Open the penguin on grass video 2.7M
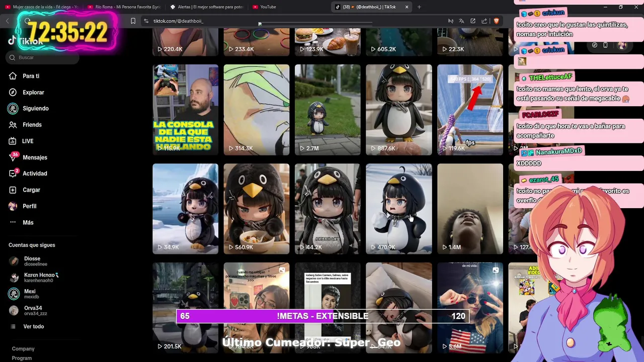Screen dimensions: 644x362 coord(328,110)
